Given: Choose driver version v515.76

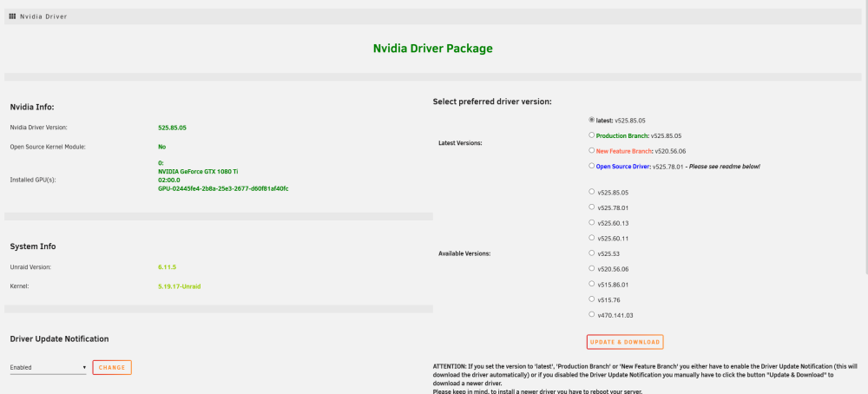Looking at the screenshot, I should [592, 299].
